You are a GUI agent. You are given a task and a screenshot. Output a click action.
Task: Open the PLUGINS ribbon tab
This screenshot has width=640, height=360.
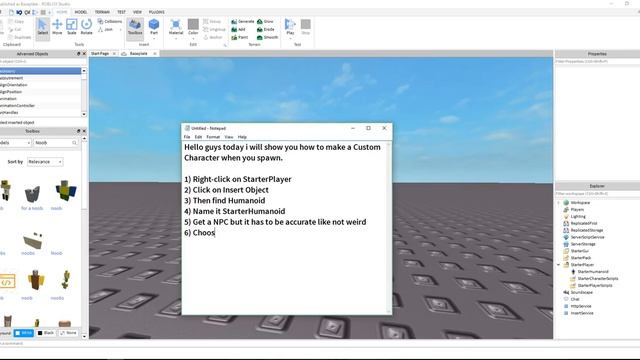tap(157, 12)
